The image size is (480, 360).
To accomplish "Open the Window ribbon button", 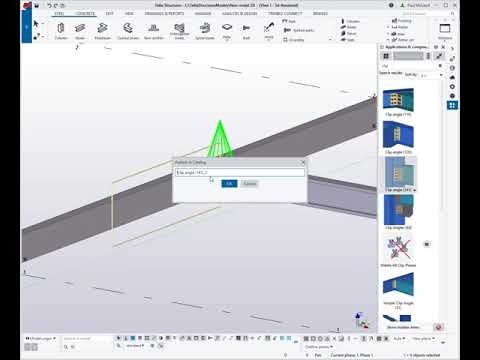I will (x=445, y=31).
